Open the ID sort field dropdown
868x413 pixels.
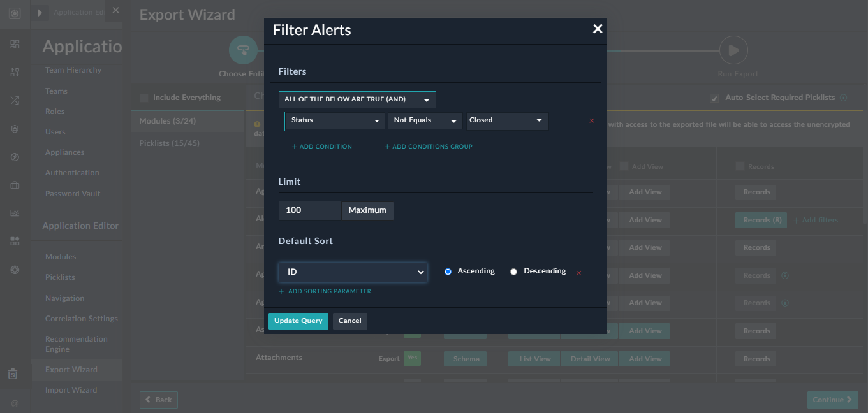click(353, 272)
